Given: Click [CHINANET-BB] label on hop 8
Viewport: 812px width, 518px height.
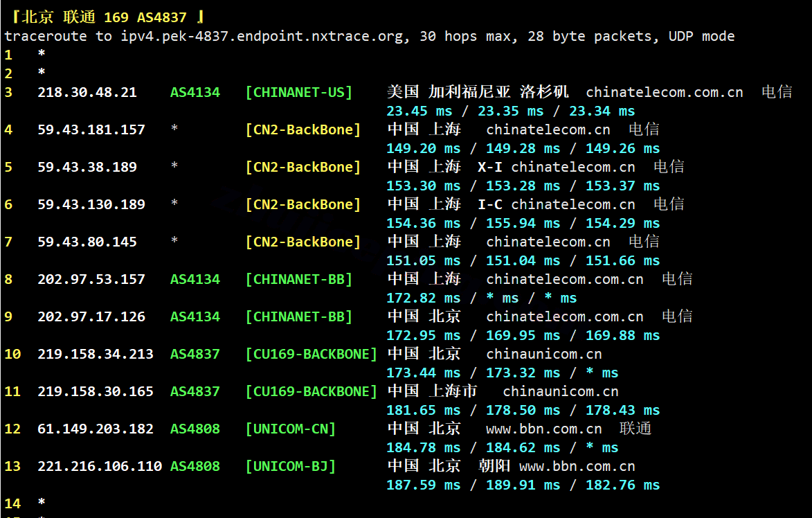Looking at the screenshot, I should (299, 279).
